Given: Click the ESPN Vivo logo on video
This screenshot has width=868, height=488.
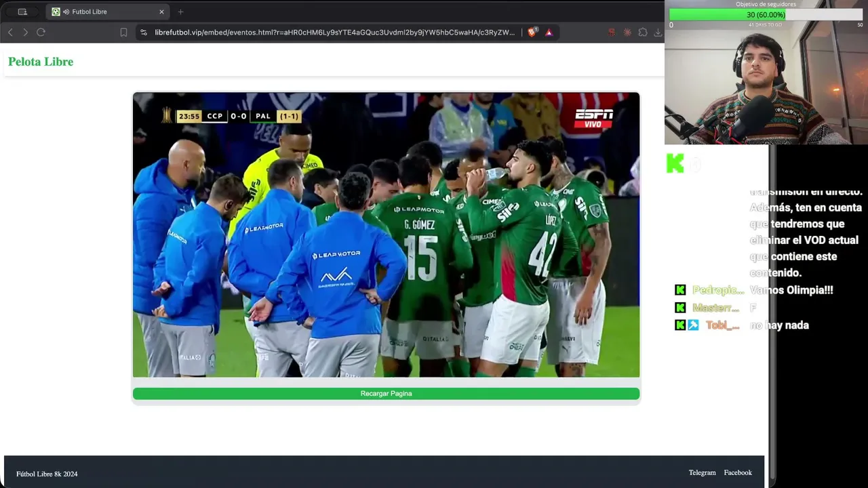Looking at the screenshot, I should (x=594, y=119).
